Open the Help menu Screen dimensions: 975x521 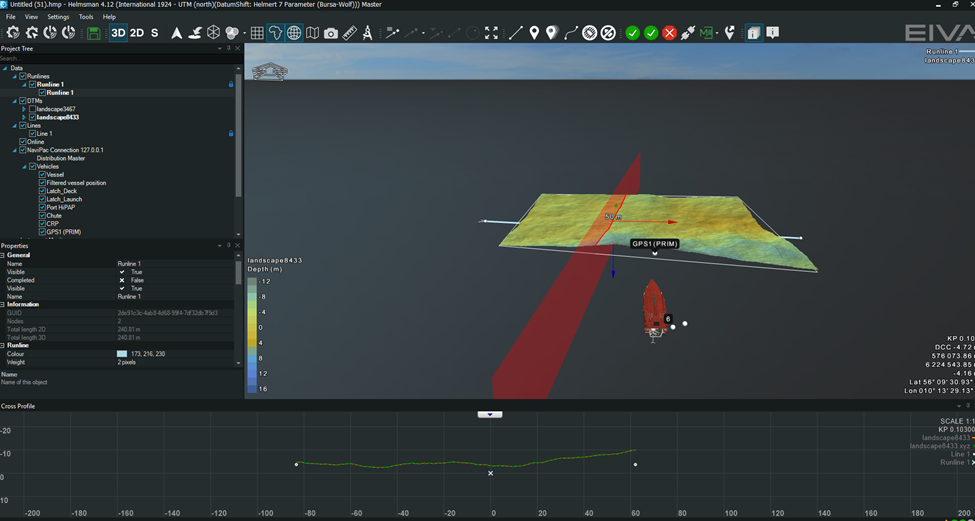(x=109, y=17)
